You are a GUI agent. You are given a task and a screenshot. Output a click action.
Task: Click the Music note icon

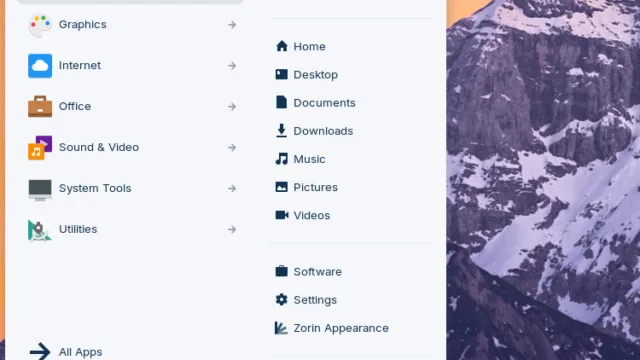tap(282, 159)
